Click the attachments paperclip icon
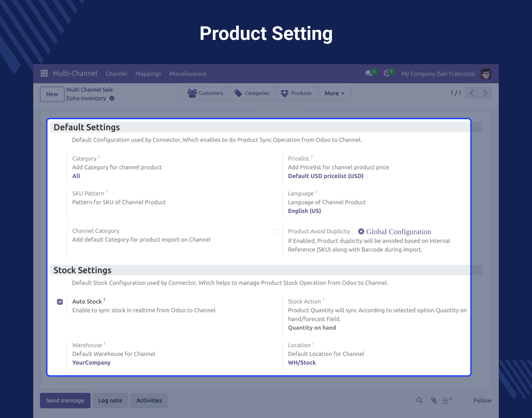The height and width of the screenshot is (418, 532). tap(434, 401)
